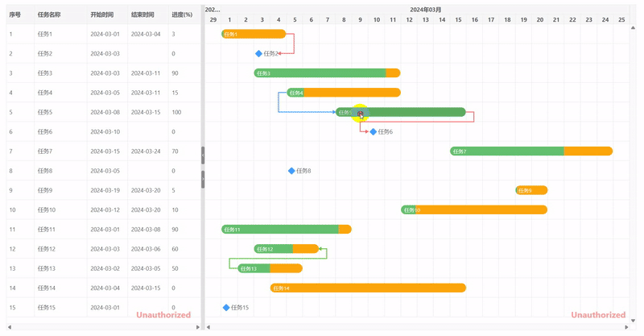
Task: Click progress value 15 of 任务4
Action: click(175, 93)
